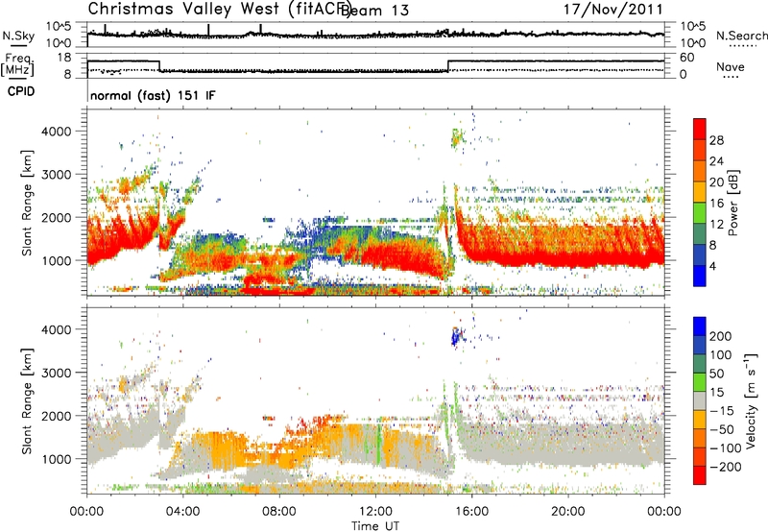Click the '08:00' time axis label

coord(279,512)
